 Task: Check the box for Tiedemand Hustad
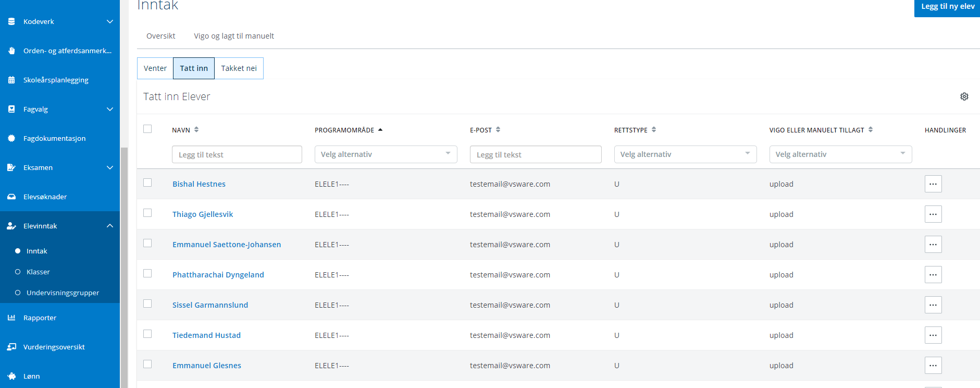(x=147, y=334)
